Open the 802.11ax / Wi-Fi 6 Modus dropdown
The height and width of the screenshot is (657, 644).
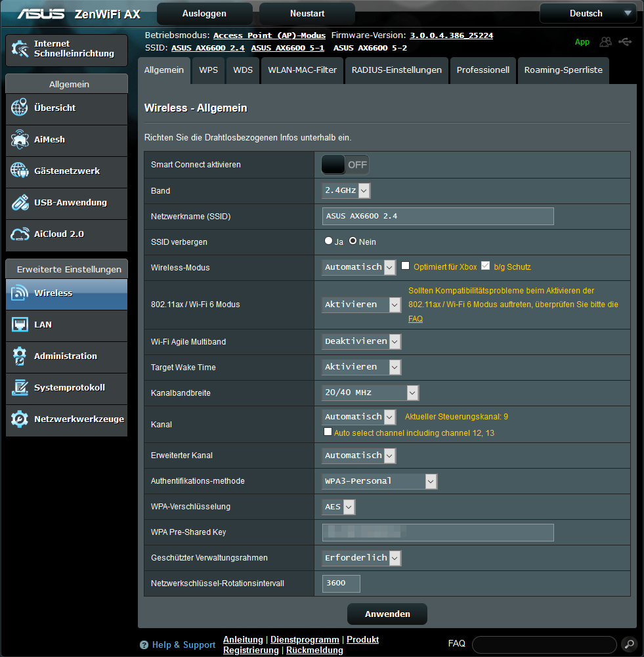pyautogui.click(x=362, y=305)
